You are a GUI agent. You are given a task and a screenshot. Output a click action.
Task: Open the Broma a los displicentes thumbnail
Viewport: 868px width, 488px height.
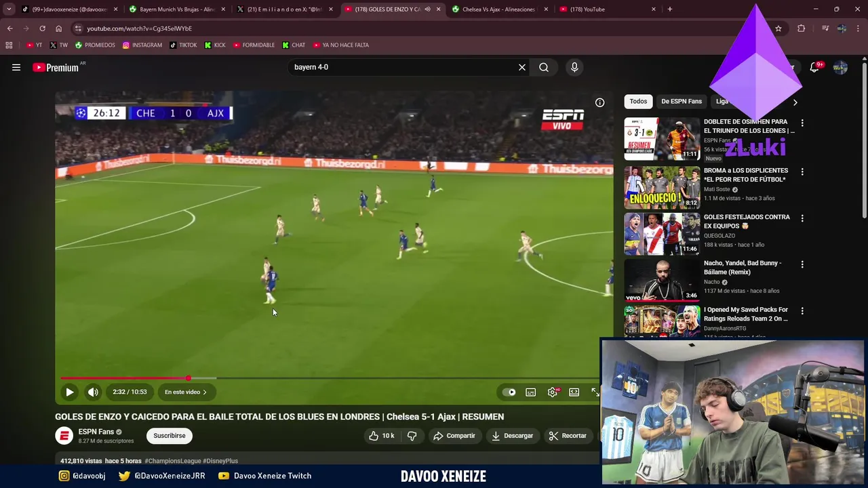click(x=662, y=188)
